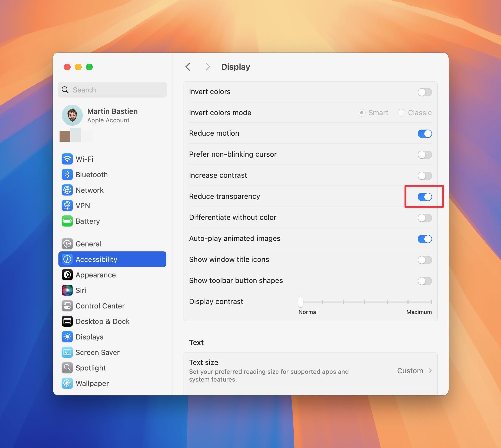Click the Wallpaper flower icon
501x448 pixels.
point(67,383)
